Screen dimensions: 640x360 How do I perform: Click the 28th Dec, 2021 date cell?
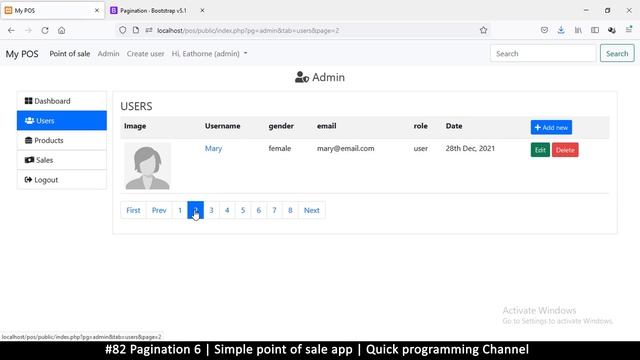(470, 149)
